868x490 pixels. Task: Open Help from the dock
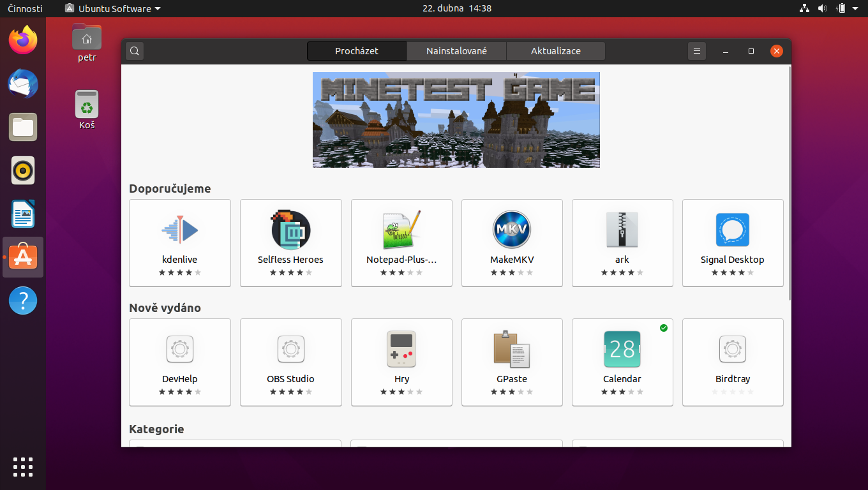click(23, 301)
